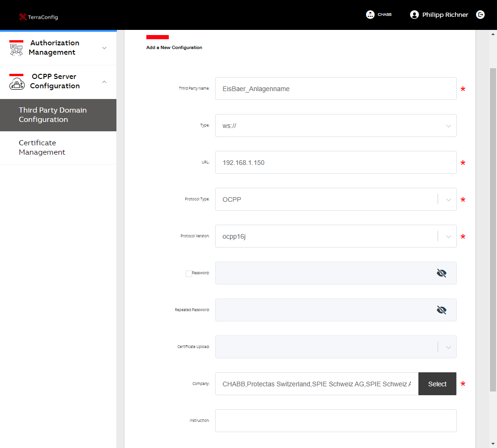Collapse the OCPP Server Configuration section

(x=104, y=82)
